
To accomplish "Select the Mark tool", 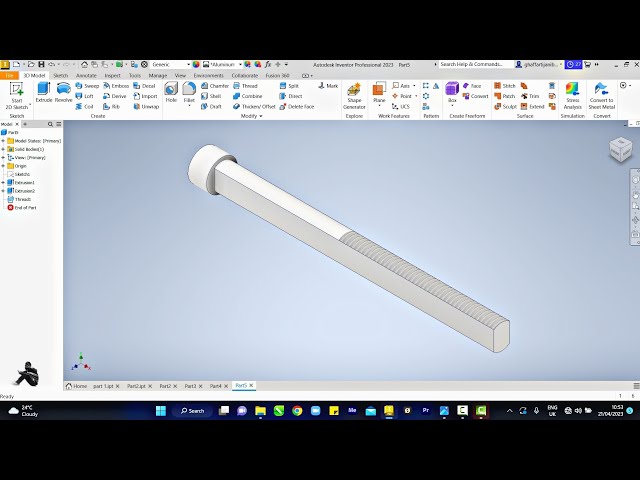I will point(328,86).
